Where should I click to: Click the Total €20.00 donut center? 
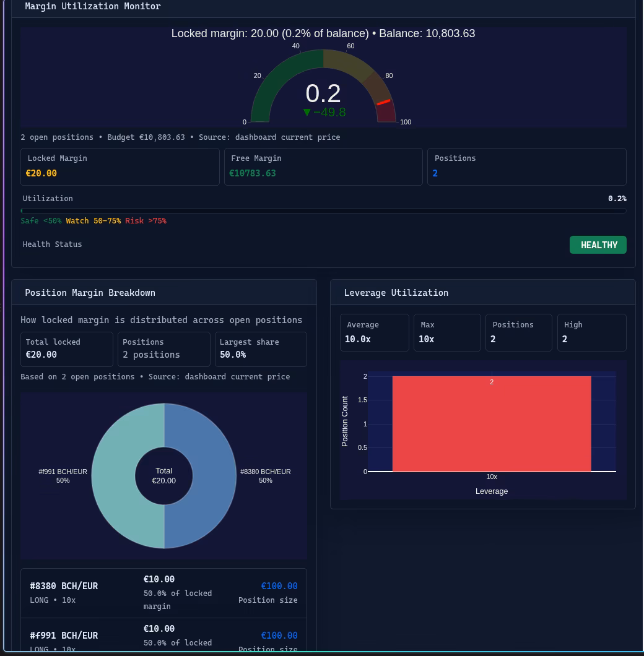click(x=163, y=476)
